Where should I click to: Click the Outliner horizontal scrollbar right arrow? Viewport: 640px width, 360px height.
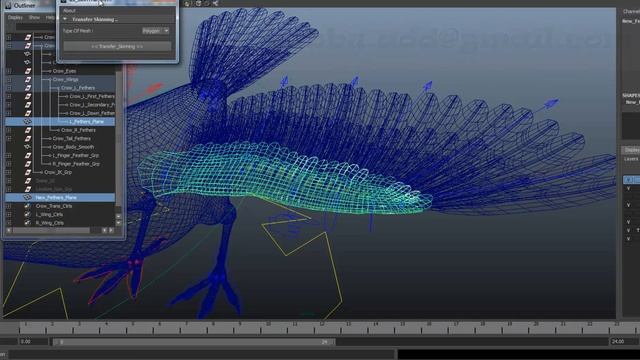click(111, 231)
